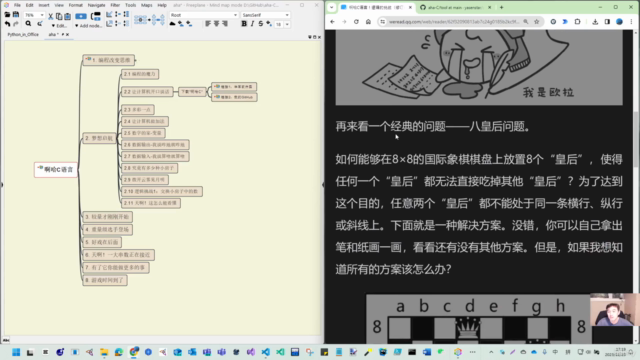Select node 1 at top of mind map
Screen dimensions: 640x360
109,60
